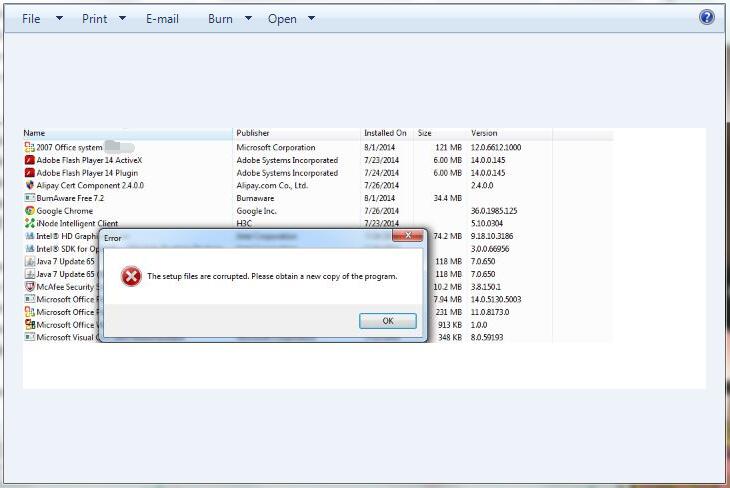Click the Microsoft Office icon with version 11.0.8173.0

pos(29,312)
